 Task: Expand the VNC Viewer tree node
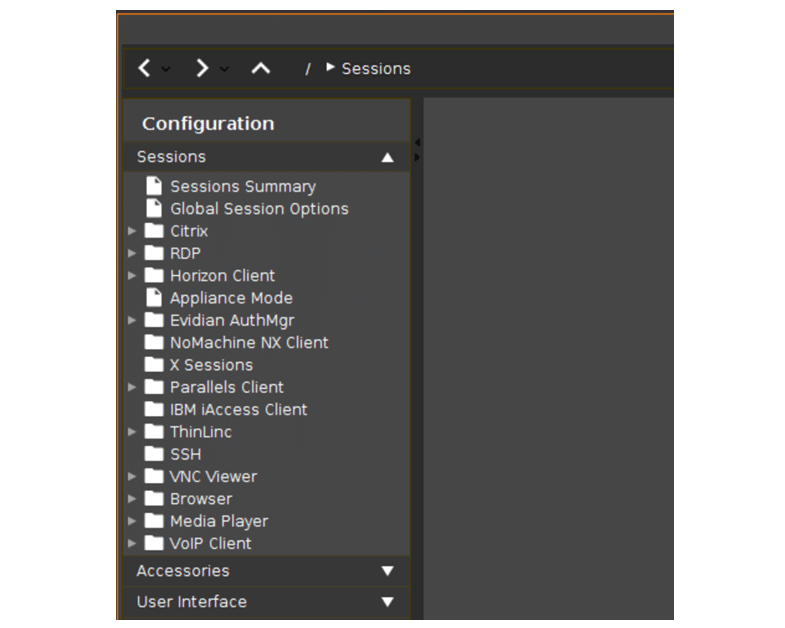[132, 476]
